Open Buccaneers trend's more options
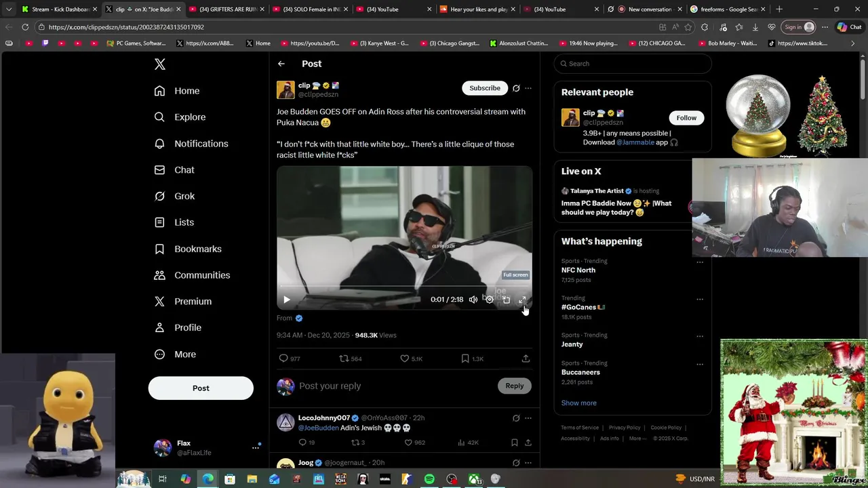868x488 pixels. point(700,364)
